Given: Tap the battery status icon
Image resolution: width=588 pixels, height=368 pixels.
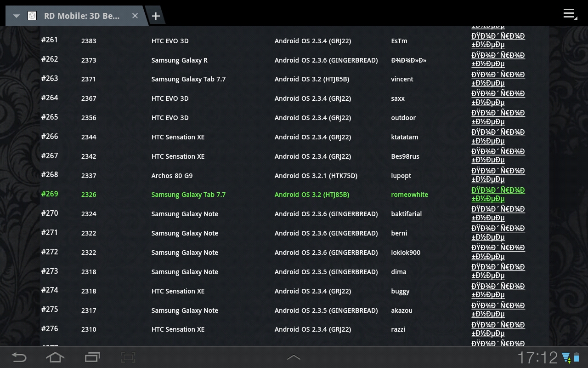Looking at the screenshot, I should click(x=577, y=357).
